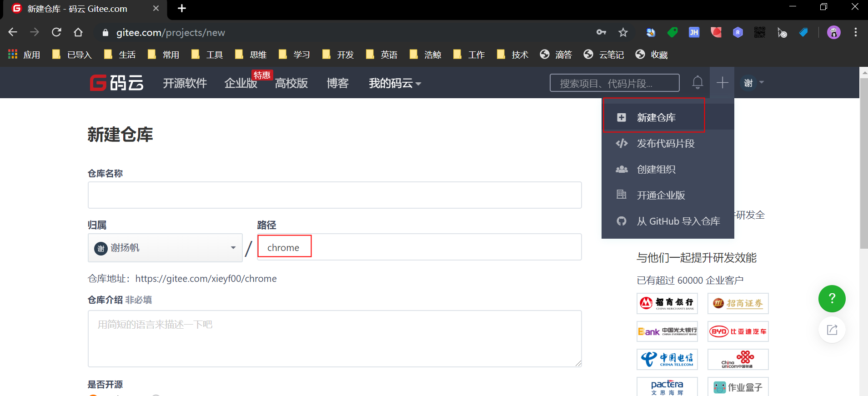Viewport: 868px width, 396px height.
Task: Select 发布代码片段 menu item
Action: pos(665,144)
